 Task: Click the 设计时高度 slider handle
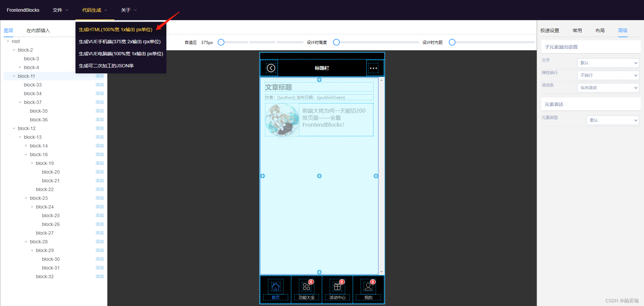(336, 42)
